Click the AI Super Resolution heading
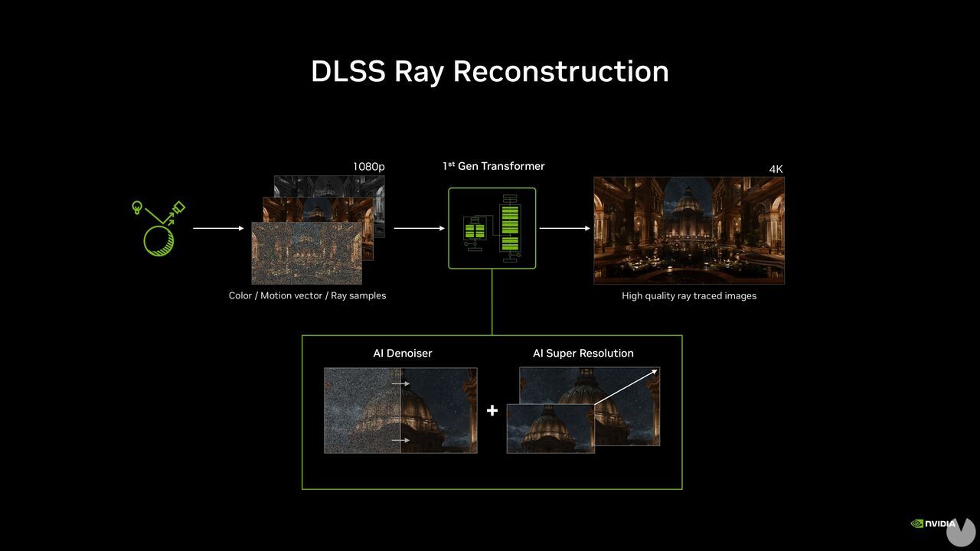Viewport: 980px width, 551px height. 583,353
